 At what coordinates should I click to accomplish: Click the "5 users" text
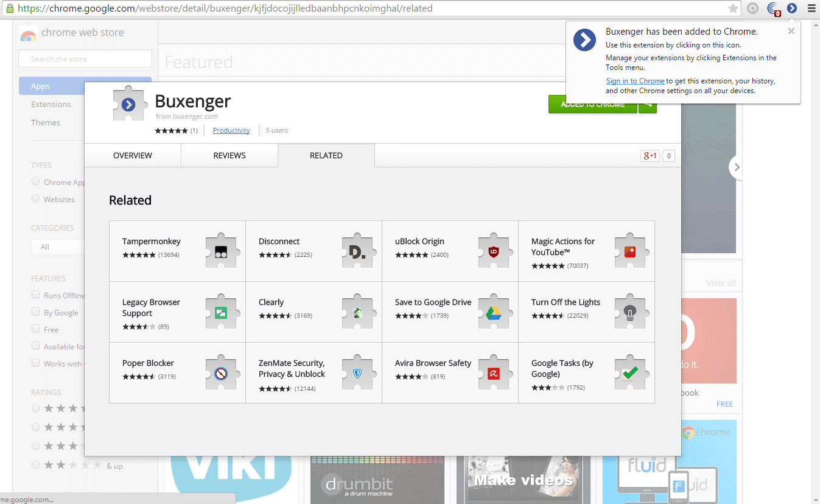(x=277, y=130)
